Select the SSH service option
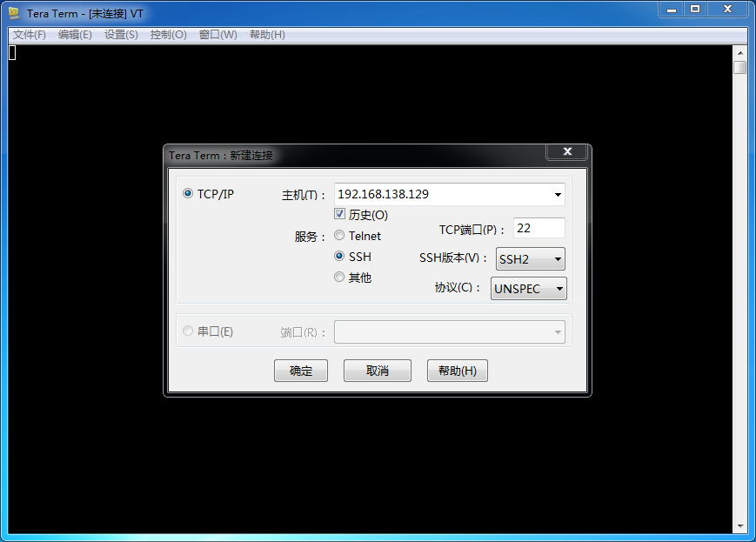Screen dimensions: 756x542 click(x=339, y=256)
